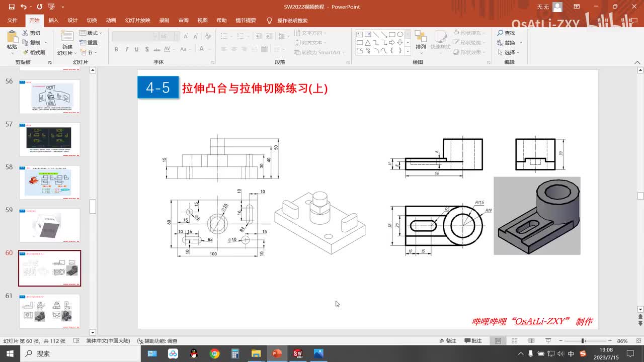This screenshot has width=644, height=362.
Task: Activate the 格式刷 format painter
Action: [x=34, y=52]
